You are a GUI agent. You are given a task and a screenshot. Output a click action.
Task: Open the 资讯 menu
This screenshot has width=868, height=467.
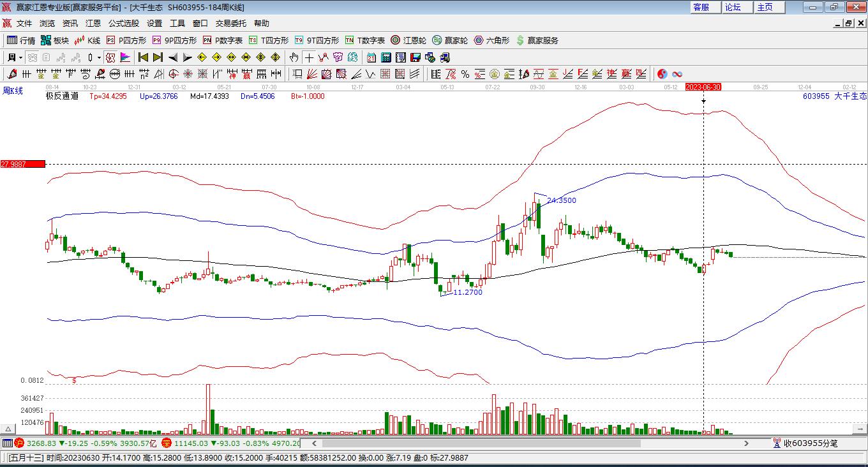tap(70, 24)
